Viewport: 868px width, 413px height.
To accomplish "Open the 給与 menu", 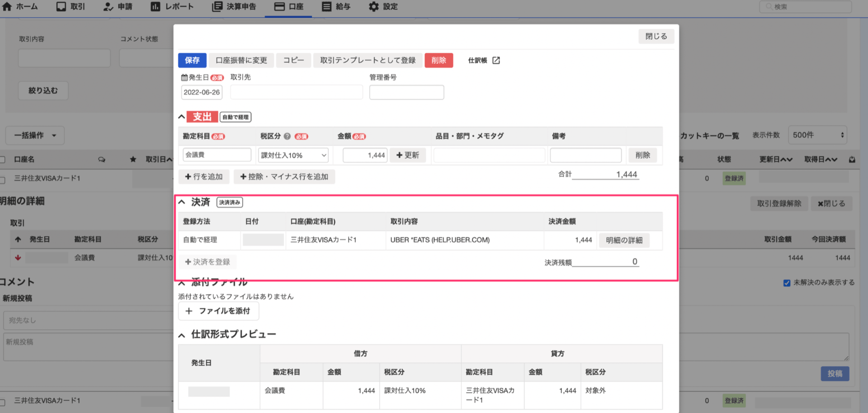I will pos(336,7).
